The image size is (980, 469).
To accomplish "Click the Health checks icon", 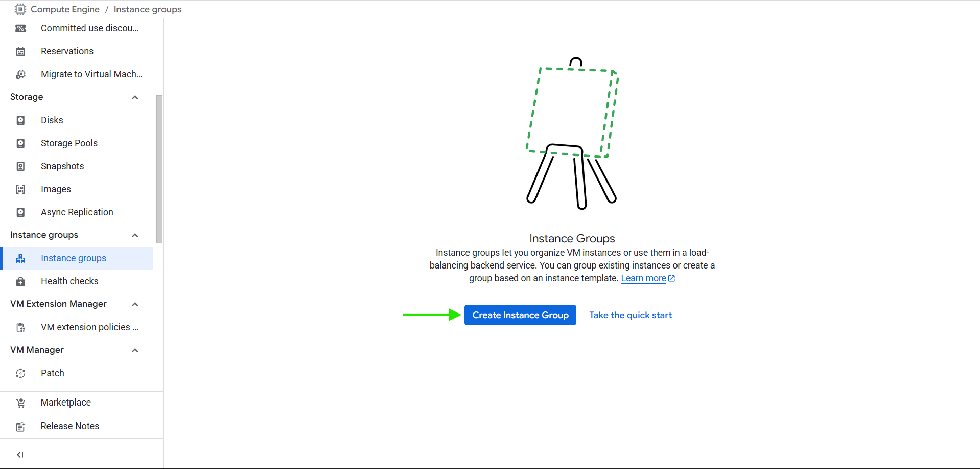I will pos(20,281).
